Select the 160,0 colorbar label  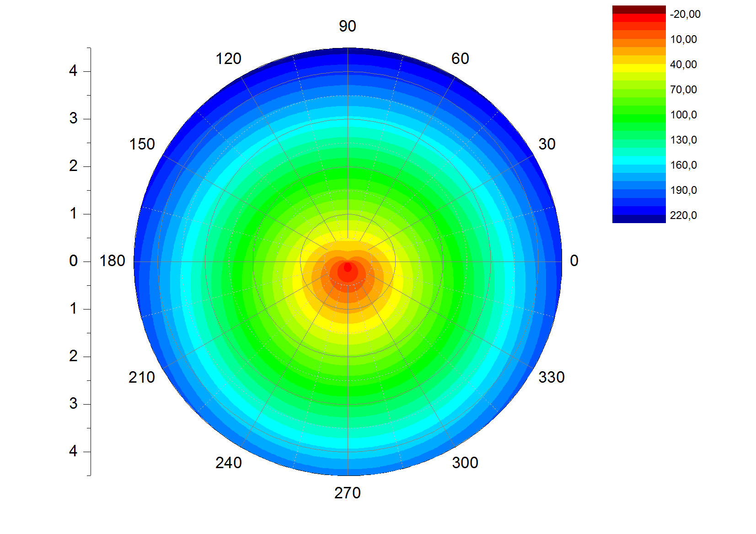tap(684, 165)
